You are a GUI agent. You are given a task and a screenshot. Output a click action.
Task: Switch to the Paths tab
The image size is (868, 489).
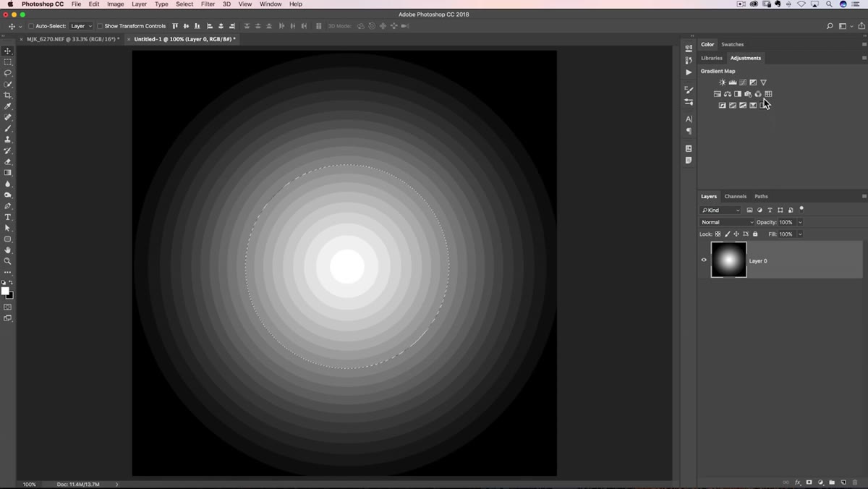pyautogui.click(x=761, y=196)
